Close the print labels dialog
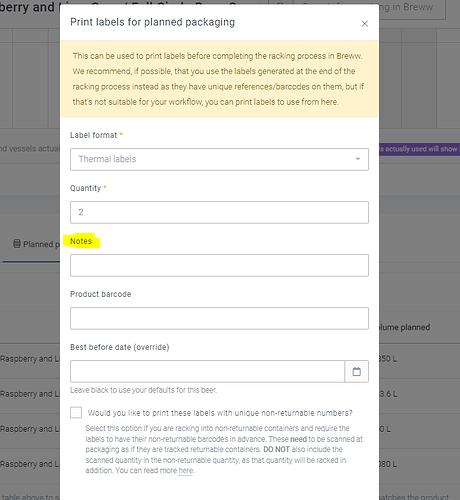Screen dimensions: 460x500 pyautogui.click(x=365, y=24)
